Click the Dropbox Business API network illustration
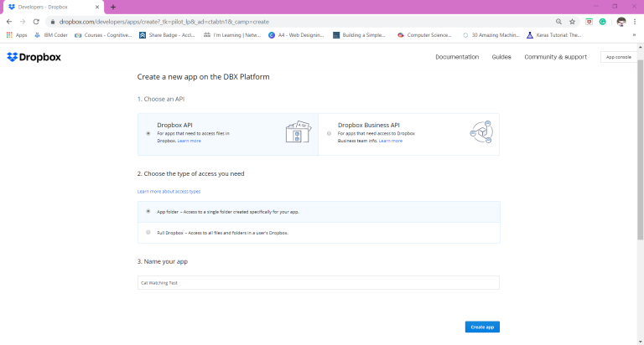This screenshot has width=644, height=345. (481, 132)
